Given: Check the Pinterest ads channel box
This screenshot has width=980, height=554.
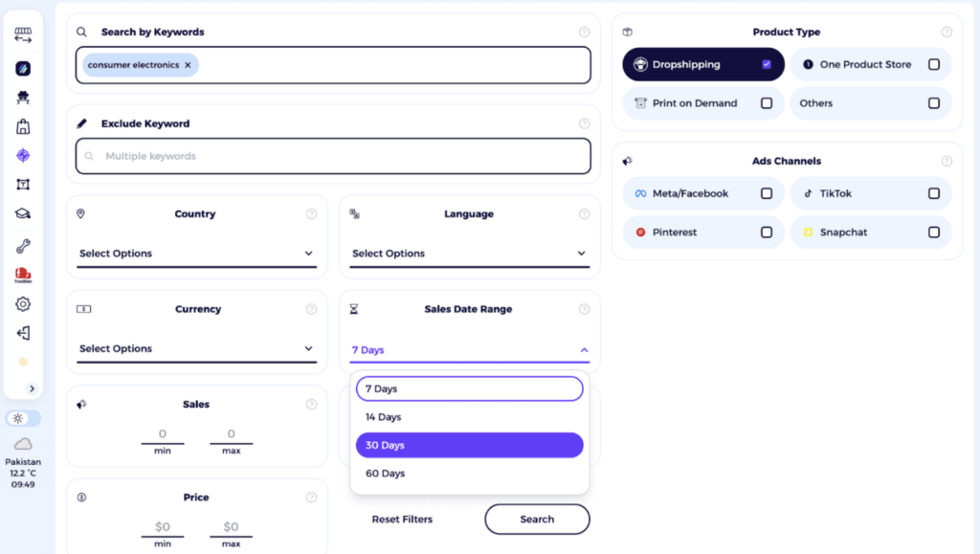Looking at the screenshot, I should click(x=766, y=232).
